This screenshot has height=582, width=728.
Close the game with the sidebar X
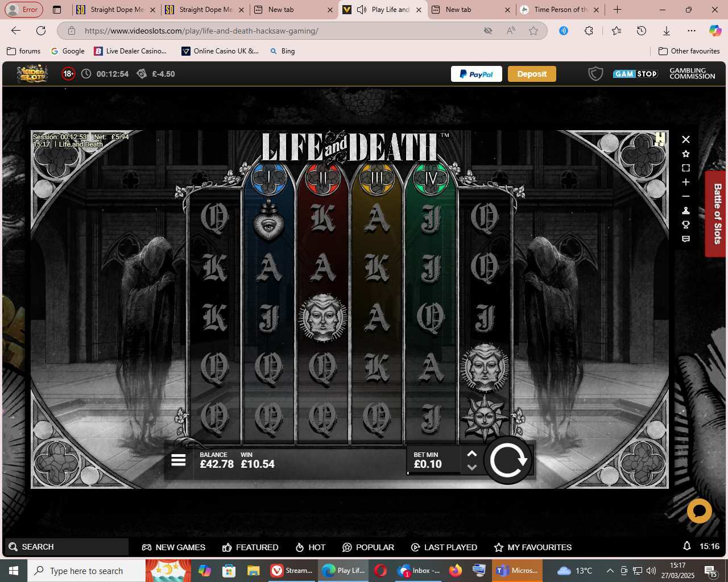pyautogui.click(x=686, y=139)
